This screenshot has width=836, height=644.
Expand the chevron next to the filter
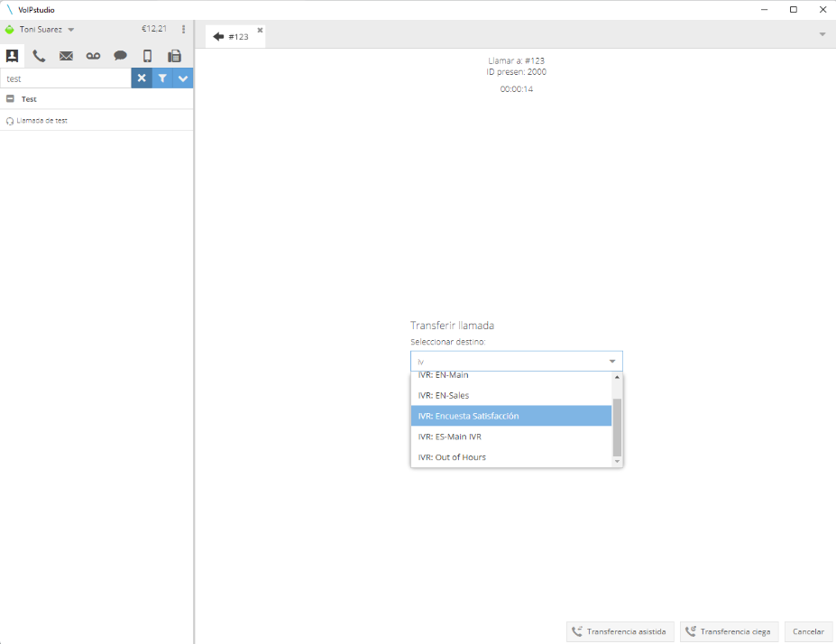coord(183,78)
